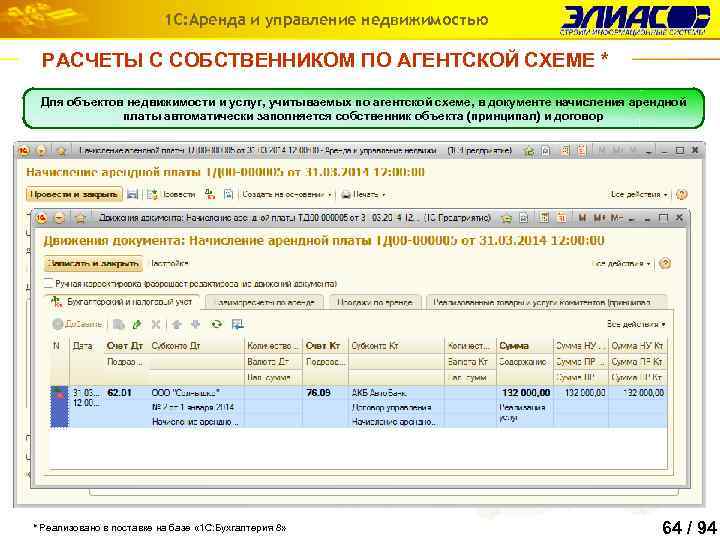Click the calendar icon in the Движения документа title bar
Viewport: 720px width, 540px height.
(x=562, y=218)
